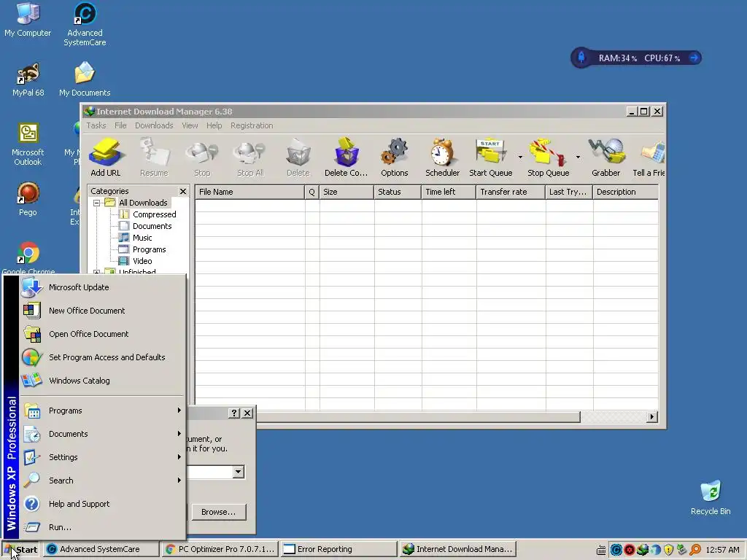Viewport: 747px width, 560px height.
Task: Click the Add URL toolbar icon
Action: coord(106,157)
